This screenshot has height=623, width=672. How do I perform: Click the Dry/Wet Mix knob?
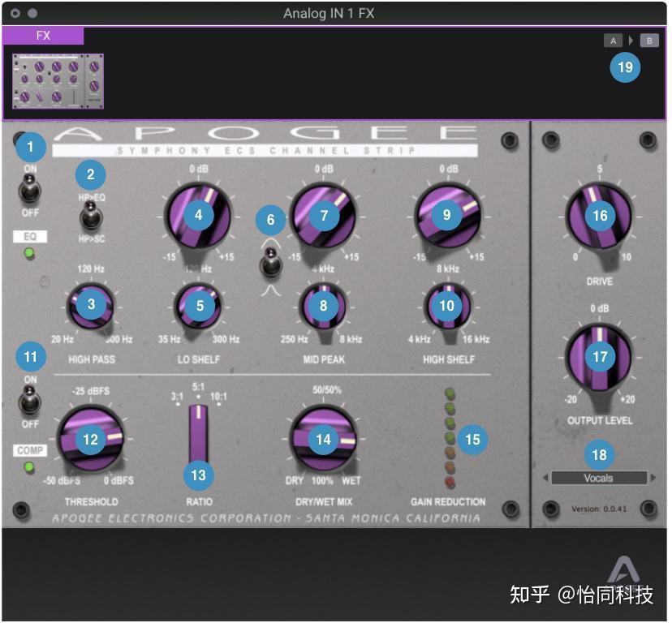pos(322,439)
